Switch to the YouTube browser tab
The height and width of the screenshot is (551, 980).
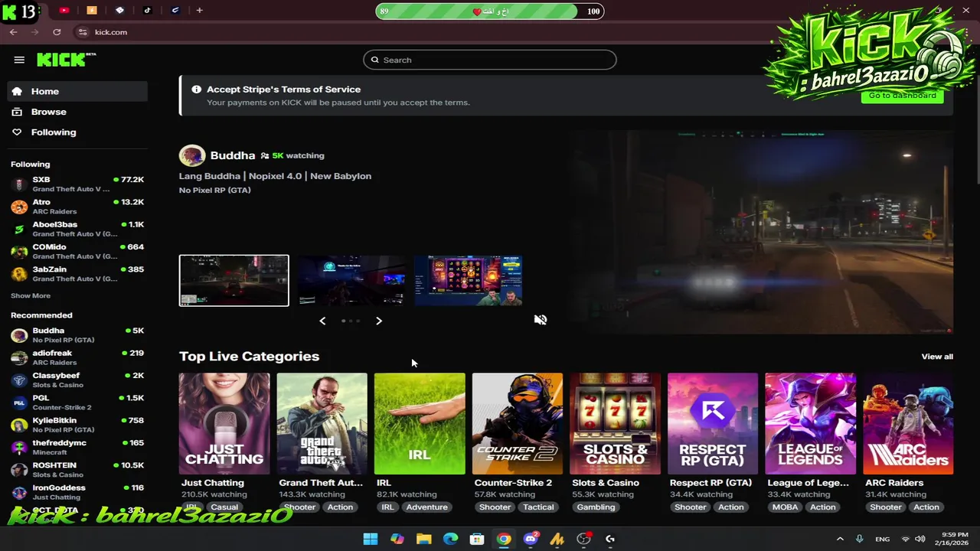tap(64, 10)
